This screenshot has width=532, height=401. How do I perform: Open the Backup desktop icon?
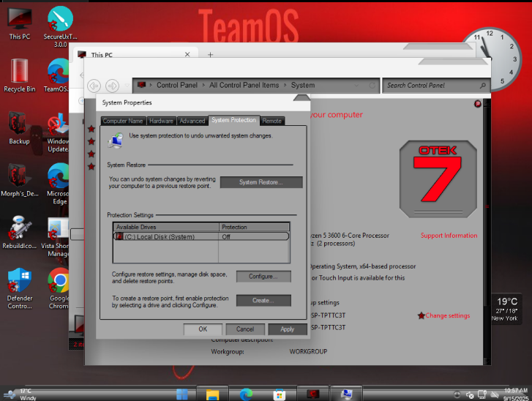point(19,128)
